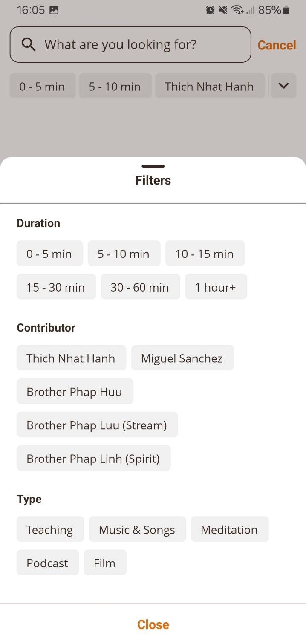Select Brother Phap Huu contributor
Screen dimensions: 306x644
point(75,391)
